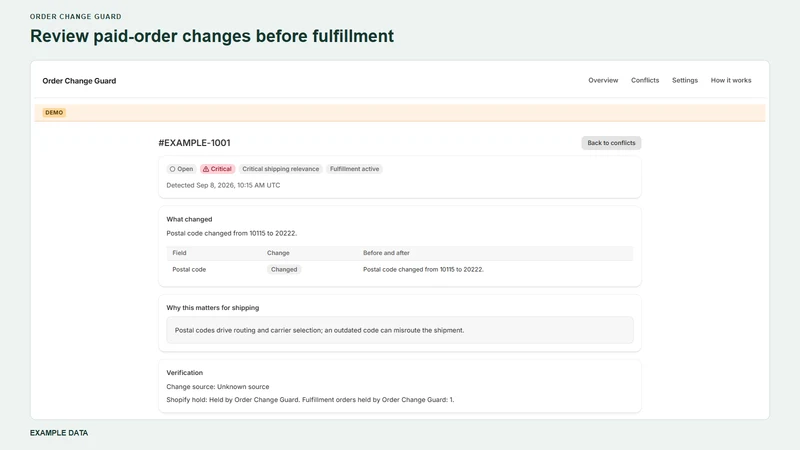
Task: Click the Back to conflicts button
Action: (x=611, y=143)
